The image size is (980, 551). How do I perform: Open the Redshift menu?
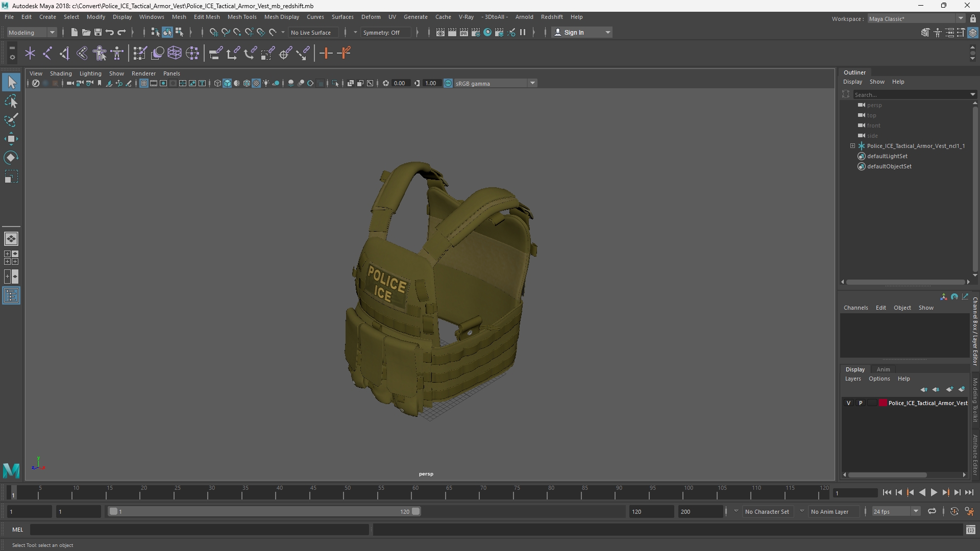[x=552, y=17]
